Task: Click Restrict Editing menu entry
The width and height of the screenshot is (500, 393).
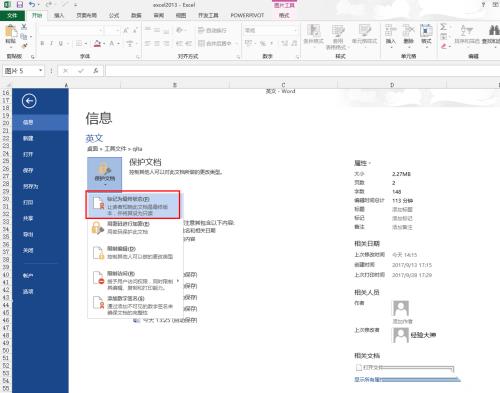Action: point(135,253)
